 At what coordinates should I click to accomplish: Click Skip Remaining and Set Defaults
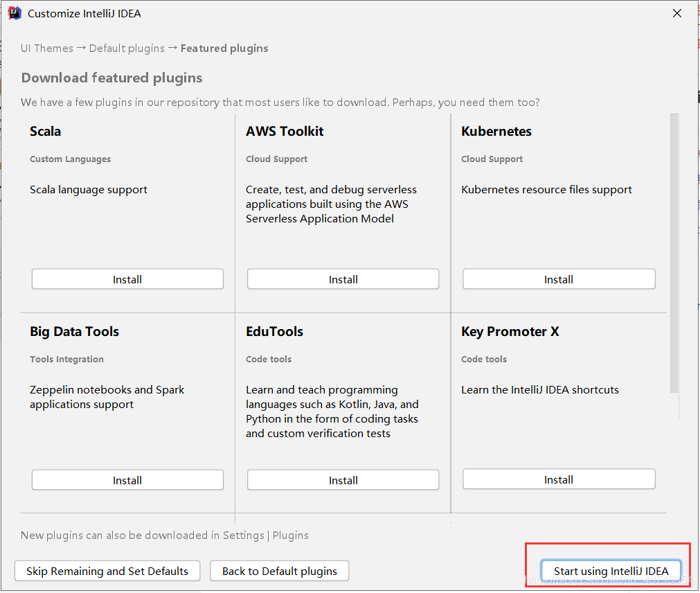pyautogui.click(x=107, y=571)
